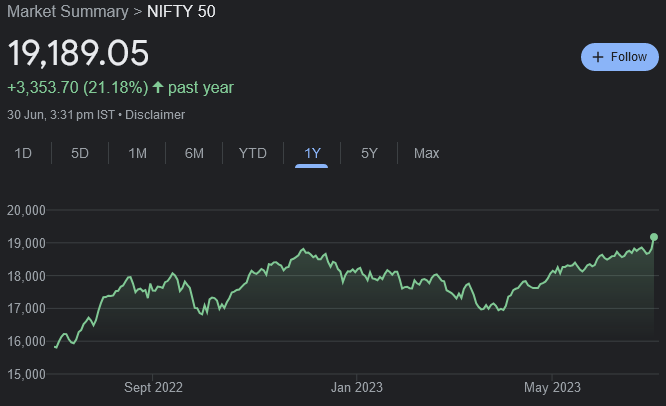Click the green up arrow icon
The image size is (666, 406).
(158, 87)
